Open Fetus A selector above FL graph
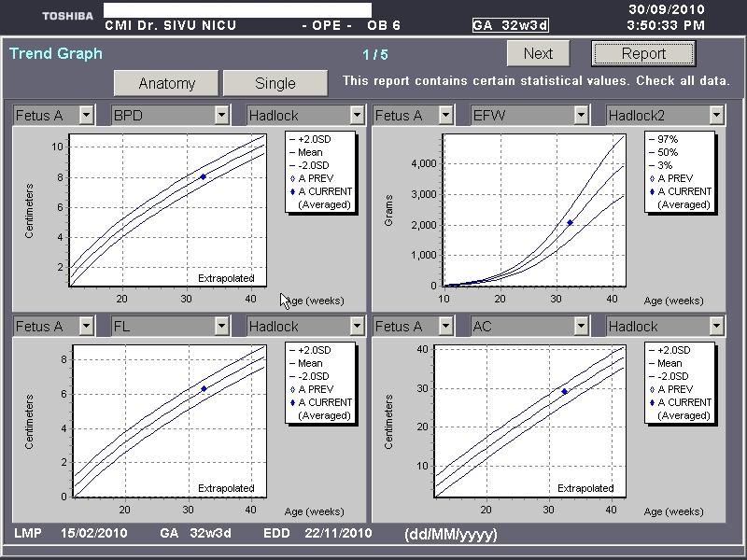 click(x=86, y=327)
